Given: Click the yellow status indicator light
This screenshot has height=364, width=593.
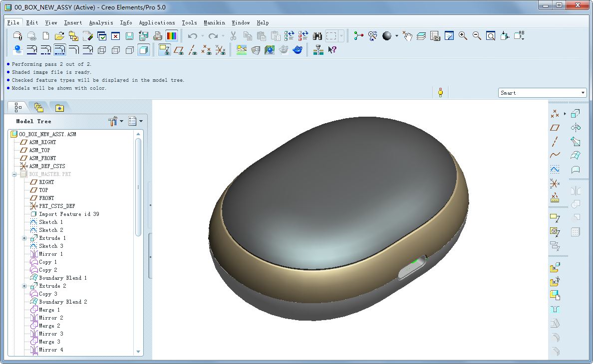Looking at the screenshot, I should coord(440,93).
